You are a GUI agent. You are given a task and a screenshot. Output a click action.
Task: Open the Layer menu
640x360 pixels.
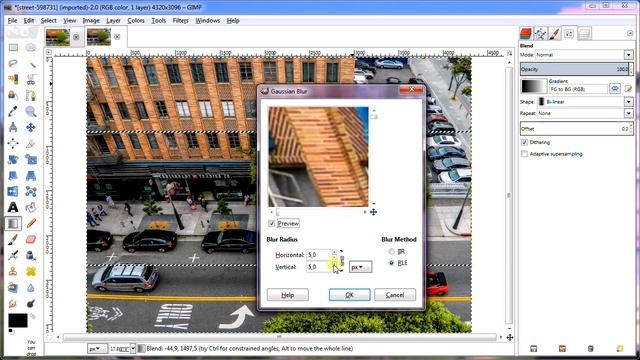[113, 20]
